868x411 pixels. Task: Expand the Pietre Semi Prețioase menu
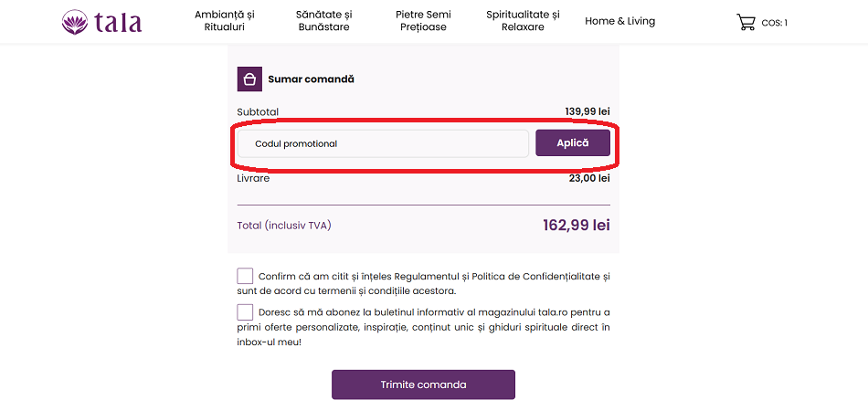tap(423, 21)
